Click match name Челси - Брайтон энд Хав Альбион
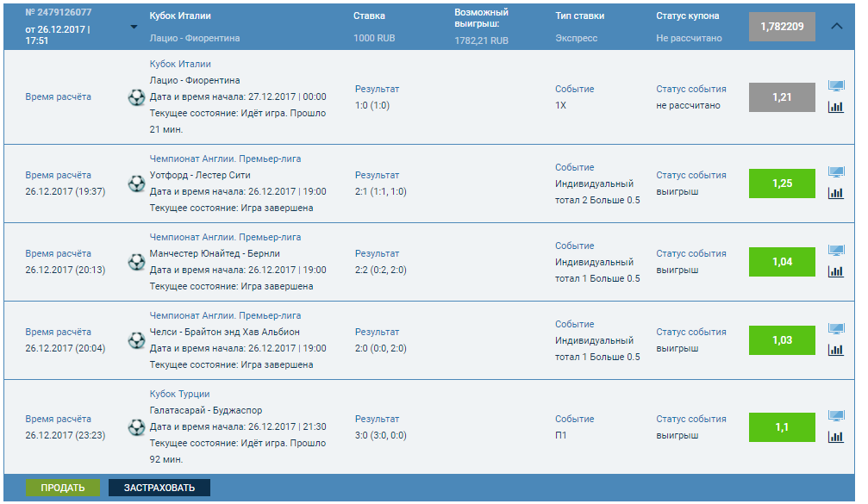The height and width of the screenshot is (504, 868). coord(225,333)
